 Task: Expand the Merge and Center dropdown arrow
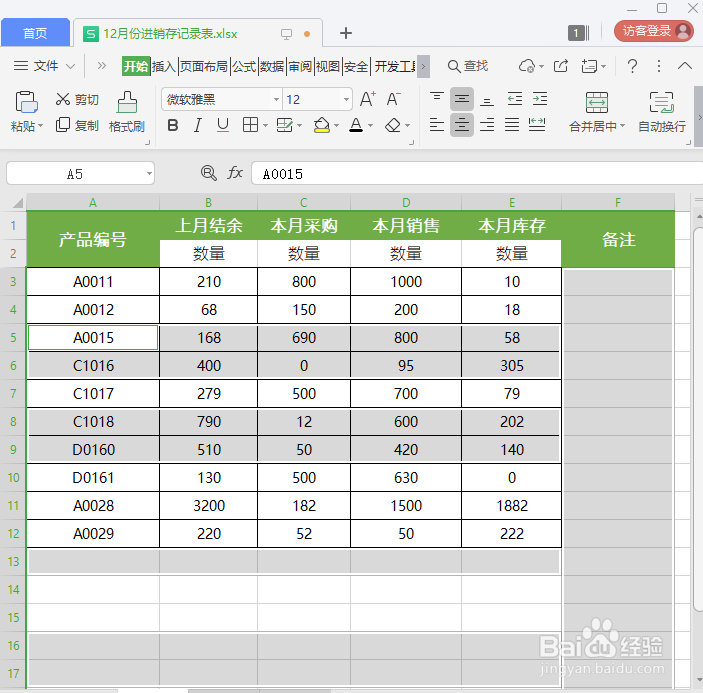click(622, 126)
